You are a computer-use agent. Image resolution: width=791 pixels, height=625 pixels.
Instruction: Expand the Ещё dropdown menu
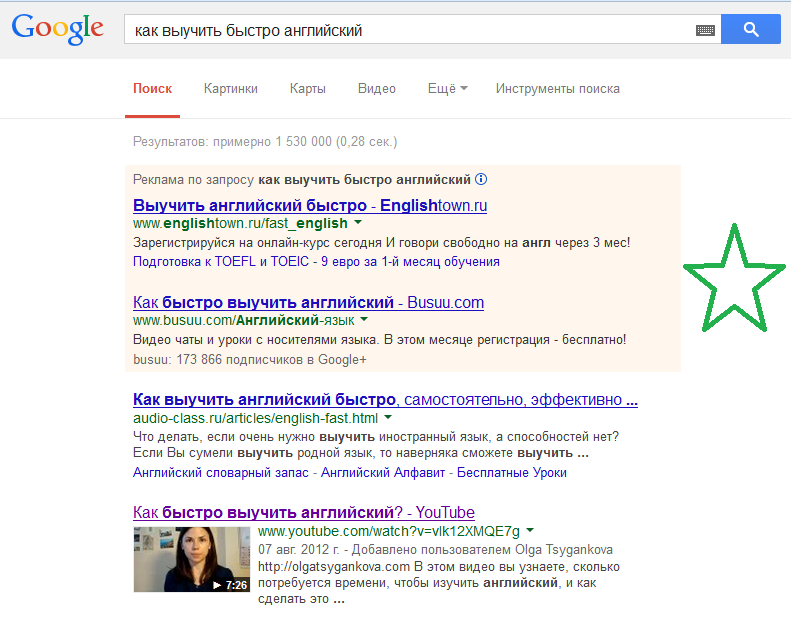point(447,89)
